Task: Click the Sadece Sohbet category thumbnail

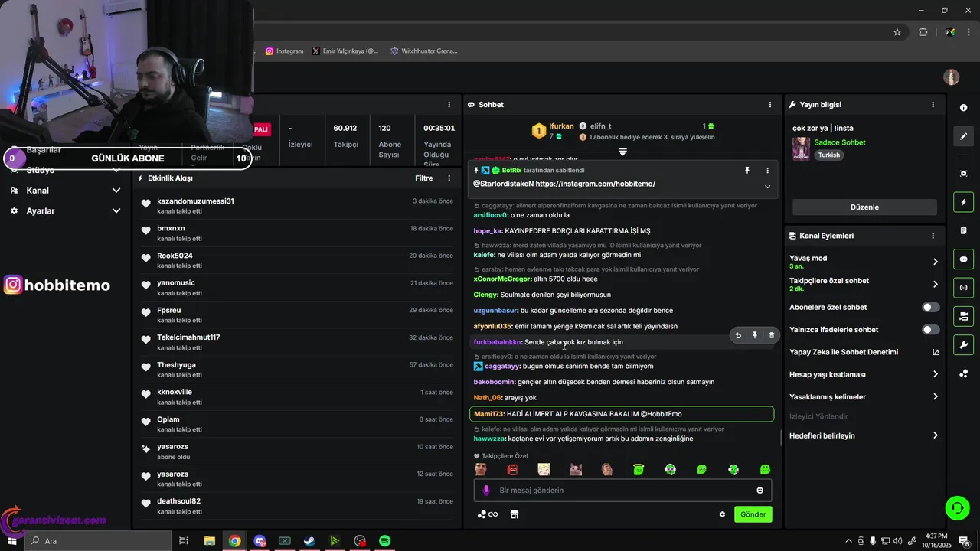Action: 801,148
